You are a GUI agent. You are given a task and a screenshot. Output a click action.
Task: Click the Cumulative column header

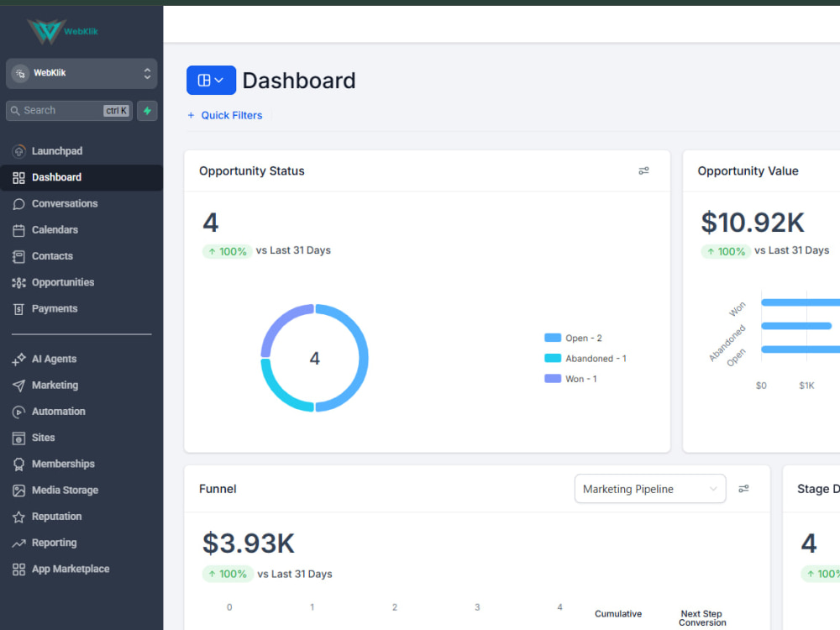coord(618,614)
